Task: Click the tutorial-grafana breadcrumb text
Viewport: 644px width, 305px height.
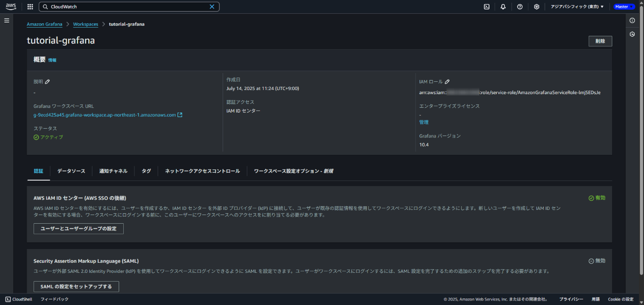Action: 126,24
